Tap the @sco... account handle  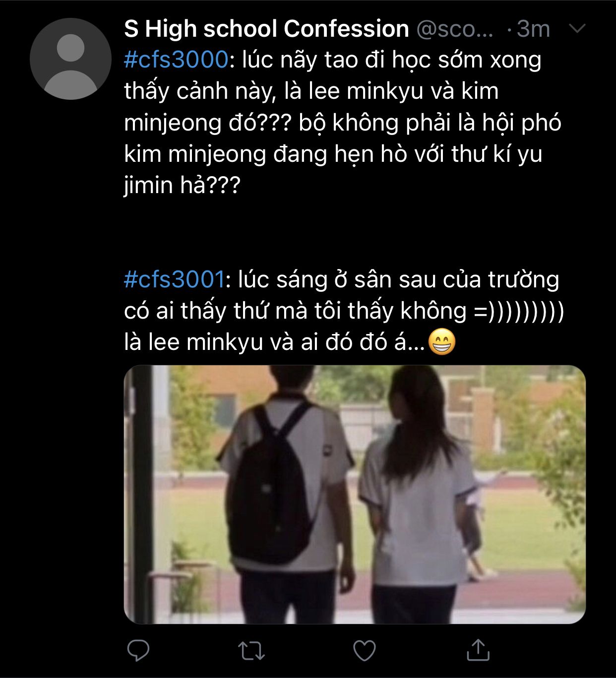[x=455, y=29]
